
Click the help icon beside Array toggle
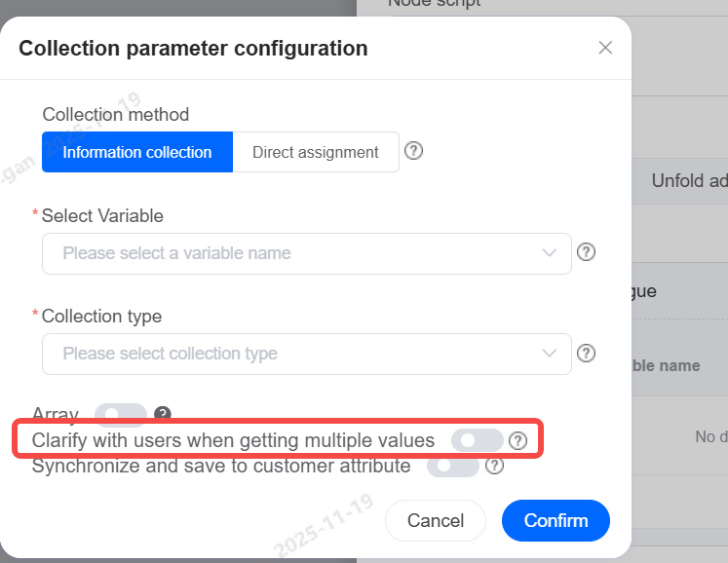click(163, 413)
